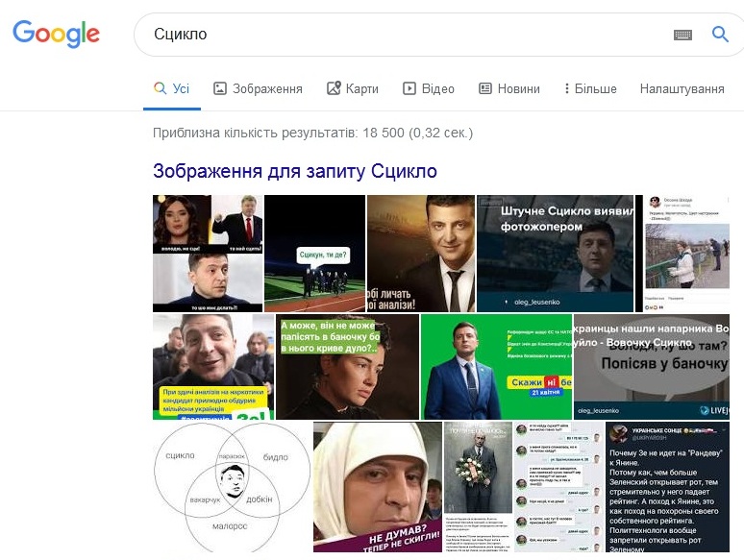
Task: Click the 'Попісяв у баночку' image thumbnail
Action: [651, 367]
